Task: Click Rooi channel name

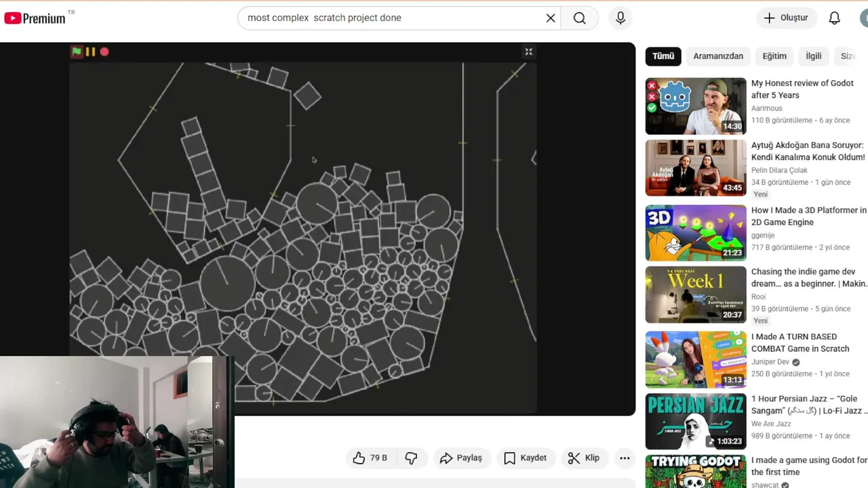Action: (759, 297)
